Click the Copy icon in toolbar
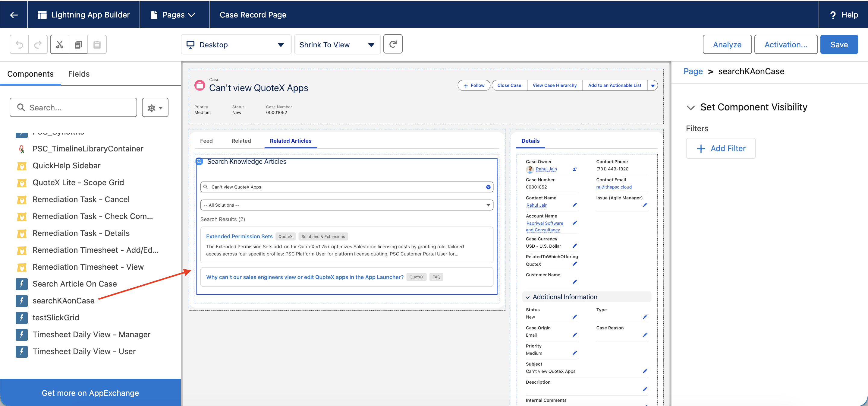This screenshot has width=868, height=406. pos(78,45)
